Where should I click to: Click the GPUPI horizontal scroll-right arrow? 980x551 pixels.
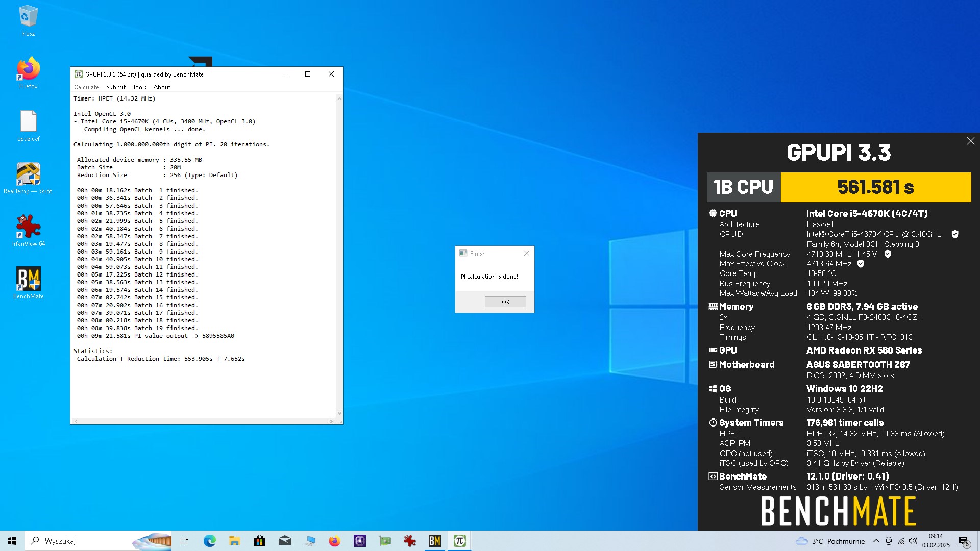[331, 421]
